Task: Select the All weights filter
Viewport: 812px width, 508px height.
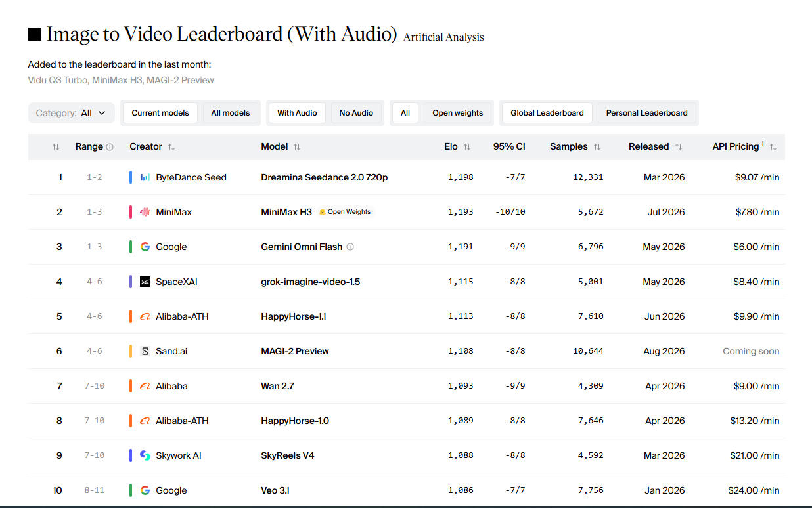Action: click(x=405, y=113)
